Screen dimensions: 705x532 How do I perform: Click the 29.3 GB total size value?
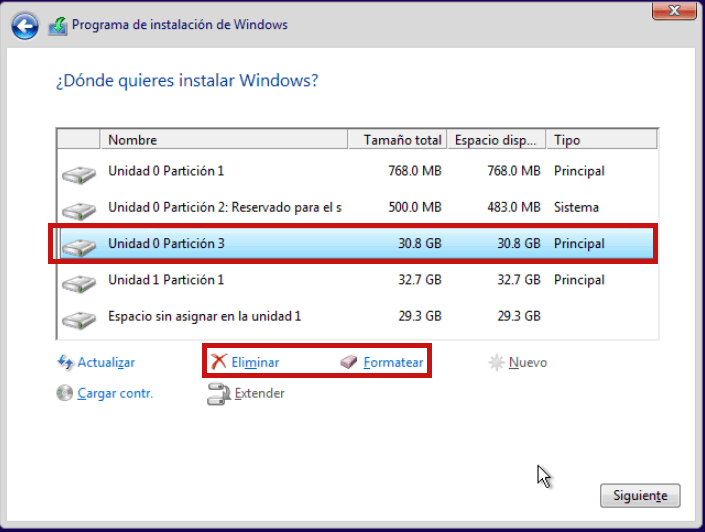tap(419, 316)
